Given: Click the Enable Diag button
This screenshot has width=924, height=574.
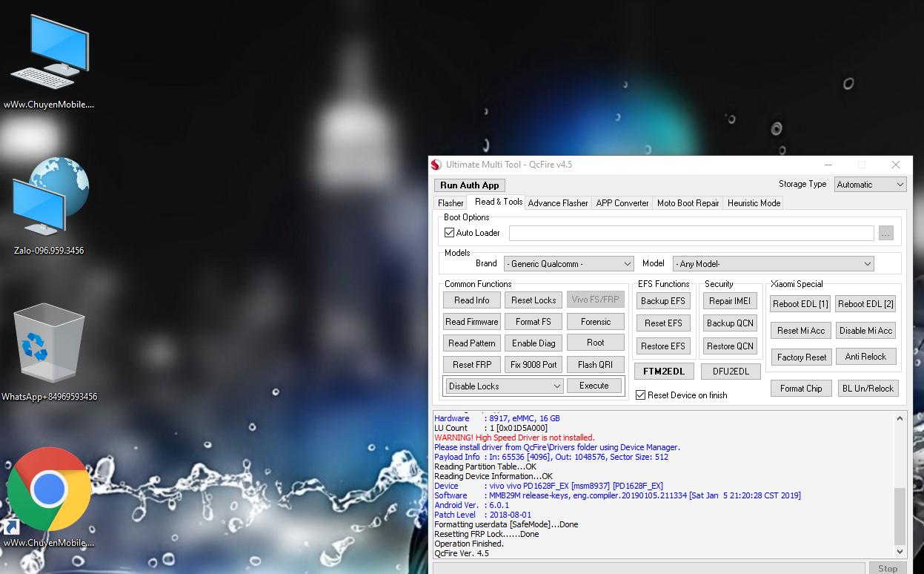Looking at the screenshot, I should (x=534, y=343).
